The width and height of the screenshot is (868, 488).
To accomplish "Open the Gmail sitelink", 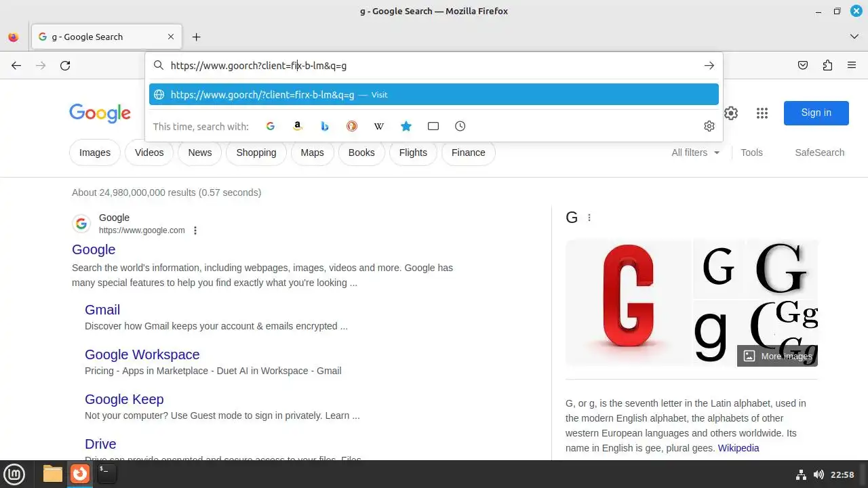I will [x=102, y=310].
